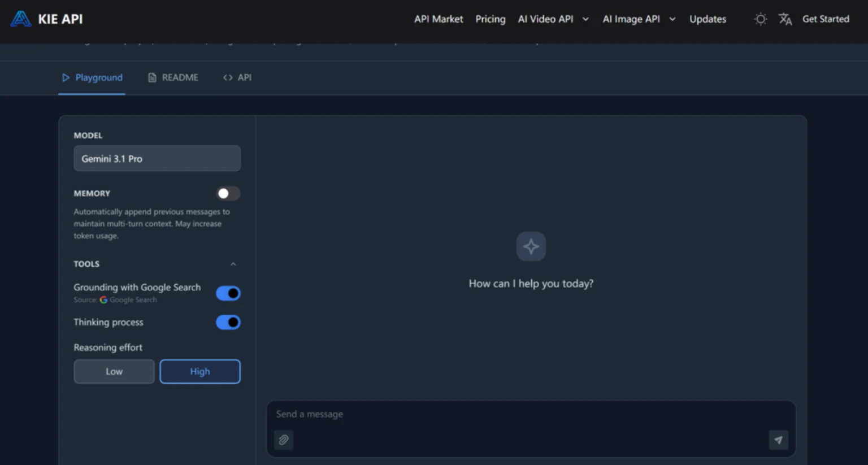The width and height of the screenshot is (868, 465).
Task: Select Low reasoning effort
Action: pos(114,371)
